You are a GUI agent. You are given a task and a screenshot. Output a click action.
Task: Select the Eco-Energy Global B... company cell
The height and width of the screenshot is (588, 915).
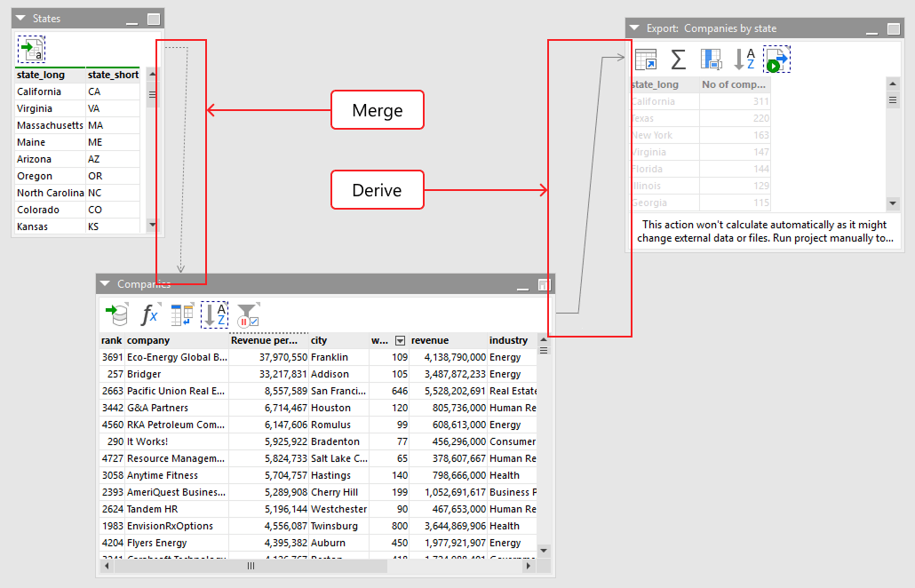(177, 357)
